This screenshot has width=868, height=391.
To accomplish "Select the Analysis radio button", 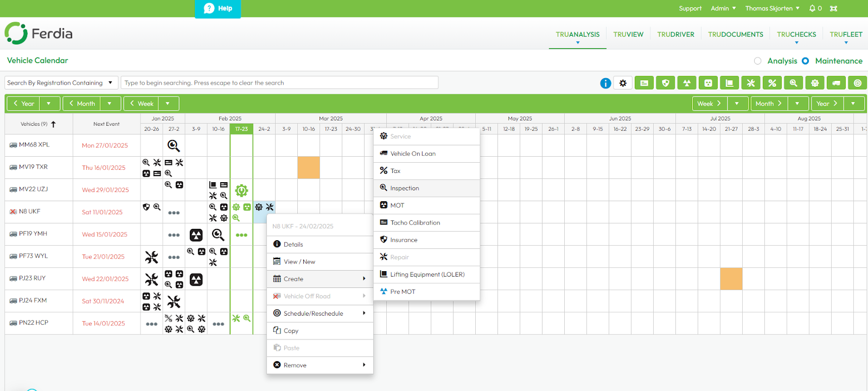I will [x=758, y=61].
